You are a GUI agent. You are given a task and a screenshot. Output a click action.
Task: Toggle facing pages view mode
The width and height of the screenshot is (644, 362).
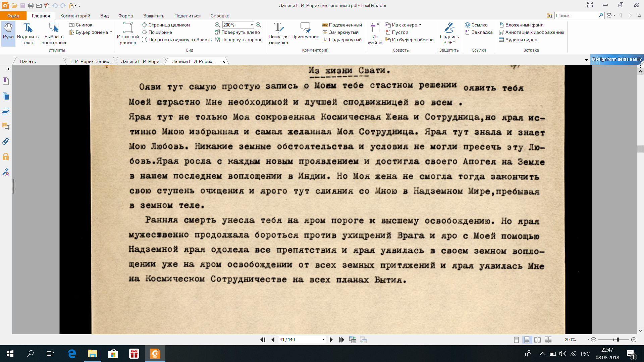tap(537, 340)
